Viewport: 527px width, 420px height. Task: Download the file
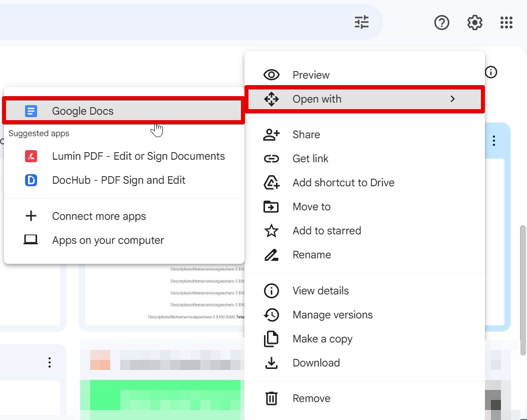point(316,363)
